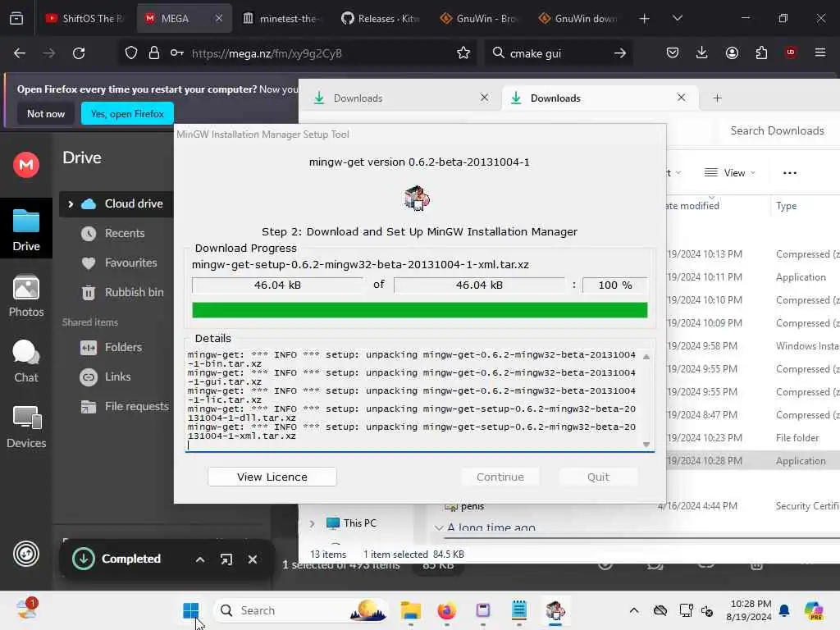Click the circular icon below Devices
The height and width of the screenshot is (630, 840).
click(26, 554)
